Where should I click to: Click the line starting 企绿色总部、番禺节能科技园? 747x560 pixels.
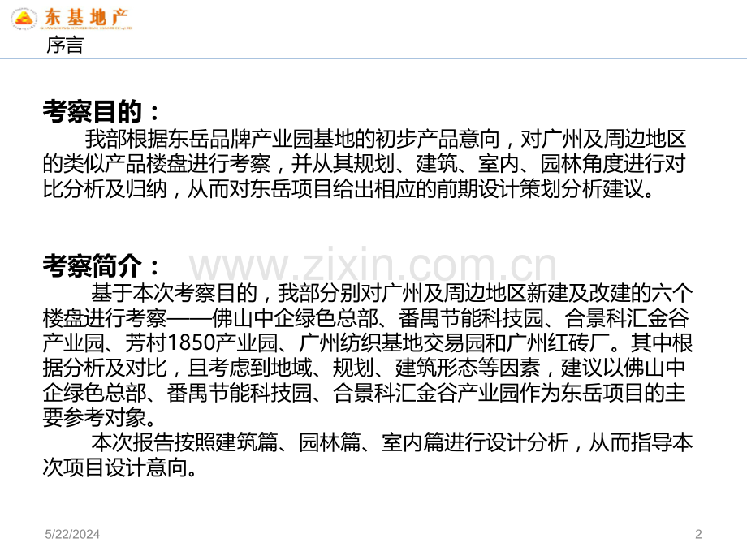(x=365, y=393)
